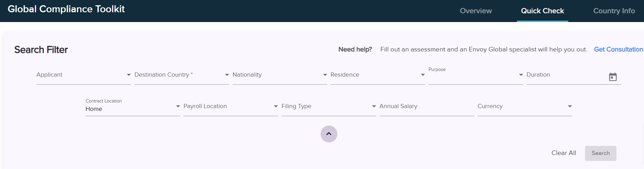Click the Clear All button

click(x=564, y=153)
